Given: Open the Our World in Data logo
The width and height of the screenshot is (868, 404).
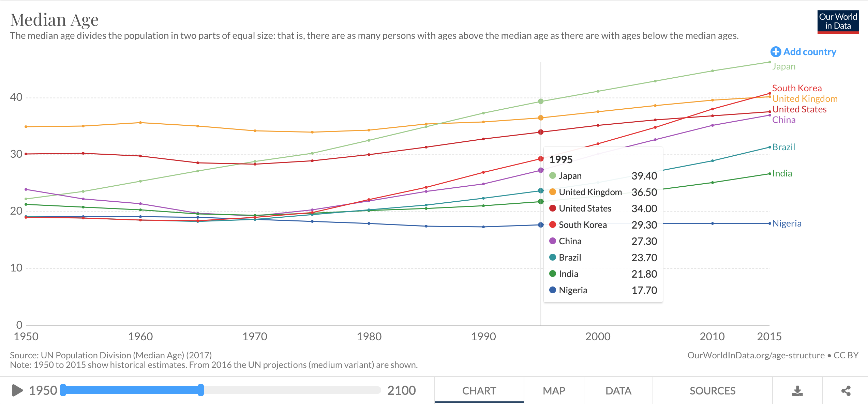Looking at the screenshot, I should coord(838,22).
